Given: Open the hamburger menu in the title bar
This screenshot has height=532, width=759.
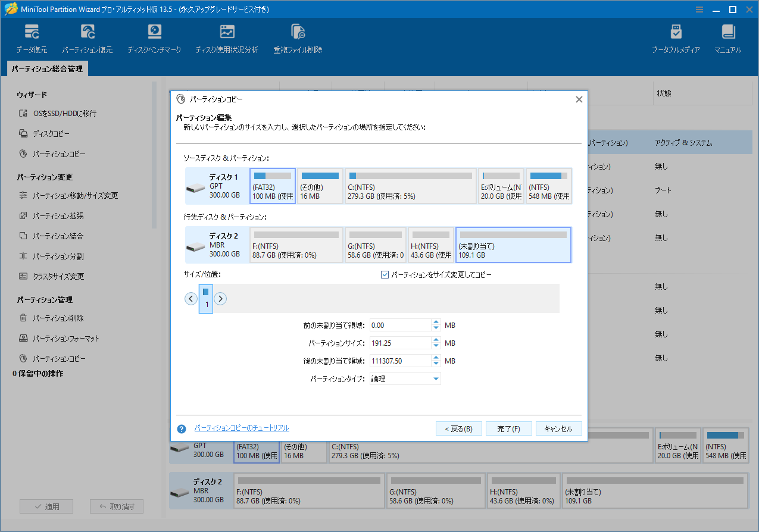Looking at the screenshot, I should (698, 9).
